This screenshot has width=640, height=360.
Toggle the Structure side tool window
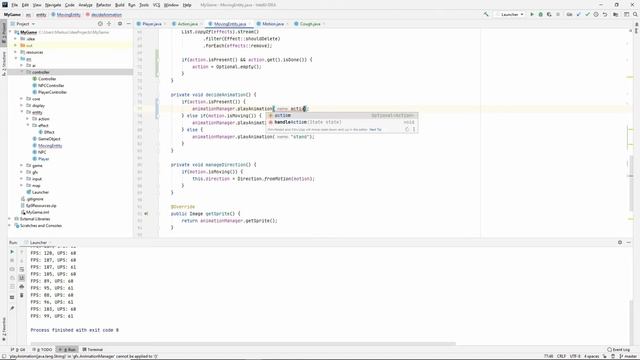point(4,63)
